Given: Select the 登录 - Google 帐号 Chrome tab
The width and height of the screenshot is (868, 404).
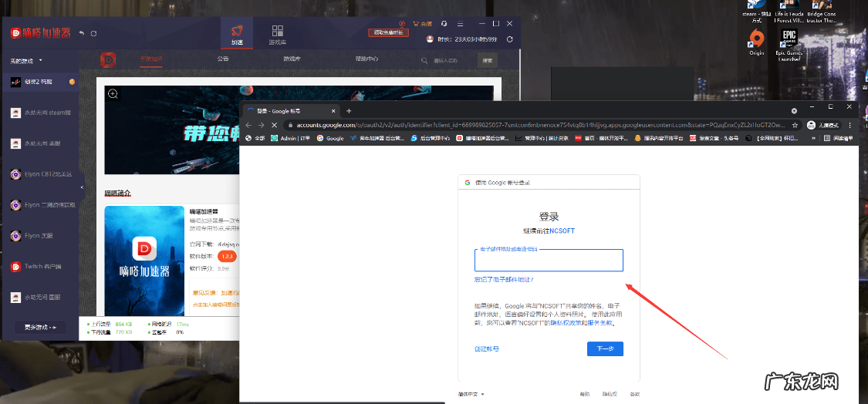Looking at the screenshot, I should click(290, 111).
